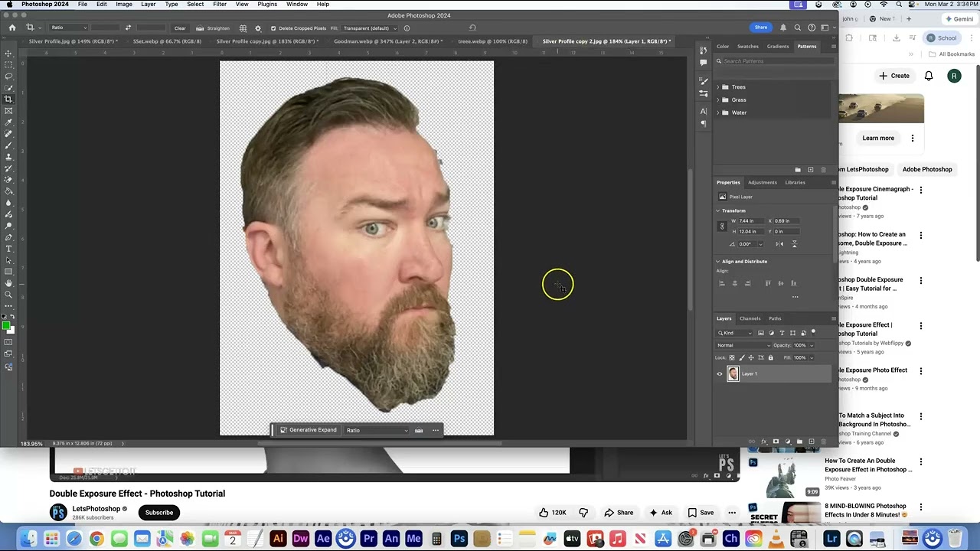The width and height of the screenshot is (980, 551).
Task: Expand the Water pattern folder
Action: (x=718, y=113)
